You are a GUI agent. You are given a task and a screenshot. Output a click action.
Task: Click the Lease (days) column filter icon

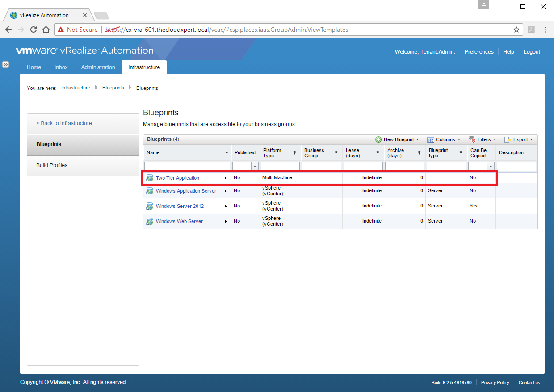pyautogui.click(x=378, y=153)
